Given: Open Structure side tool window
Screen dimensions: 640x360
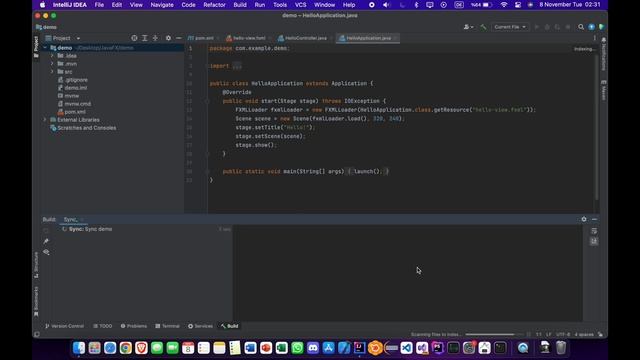Looking at the screenshot, I should [x=36, y=265].
